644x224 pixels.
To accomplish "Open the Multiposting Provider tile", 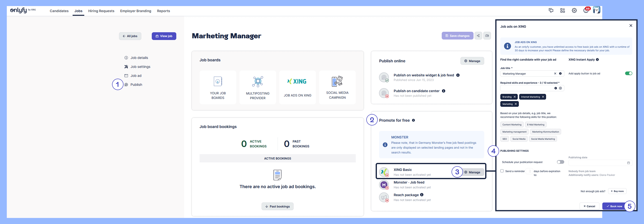I will point(257,87).
